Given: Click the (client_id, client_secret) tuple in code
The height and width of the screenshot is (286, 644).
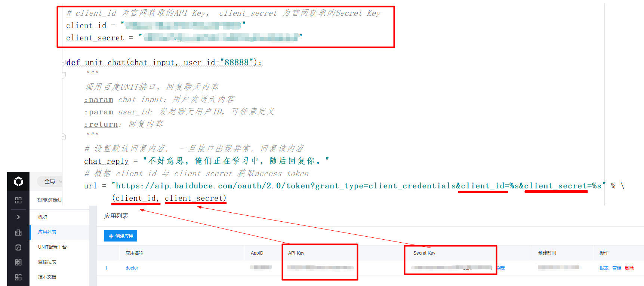Looking at the screenshot, I should click(x=169, y=198).
